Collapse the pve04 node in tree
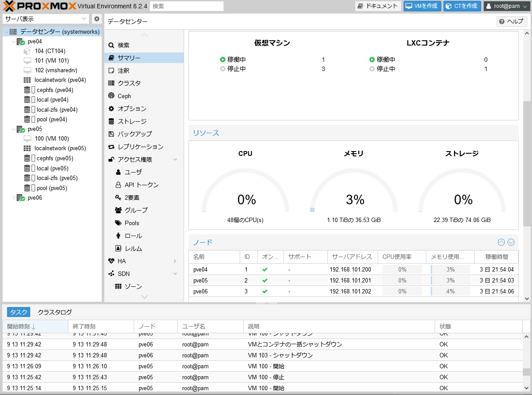The image size is (532, 395). pyautogui.click(x=14, y=42)
